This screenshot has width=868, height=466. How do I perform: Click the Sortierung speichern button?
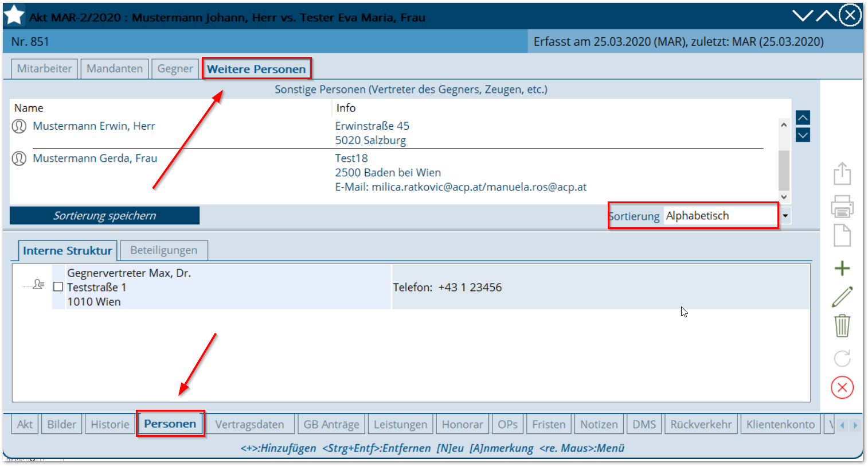(105, 216)
